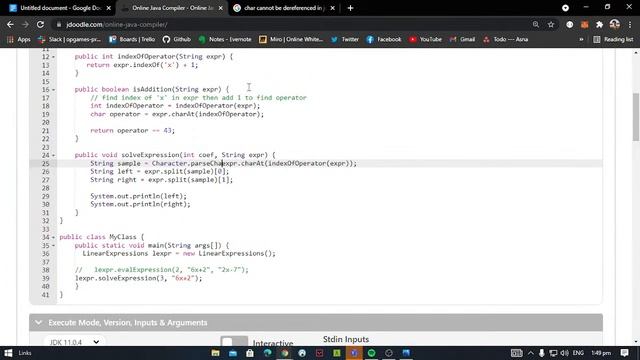Open YouTube bookmark

(425, 39)
